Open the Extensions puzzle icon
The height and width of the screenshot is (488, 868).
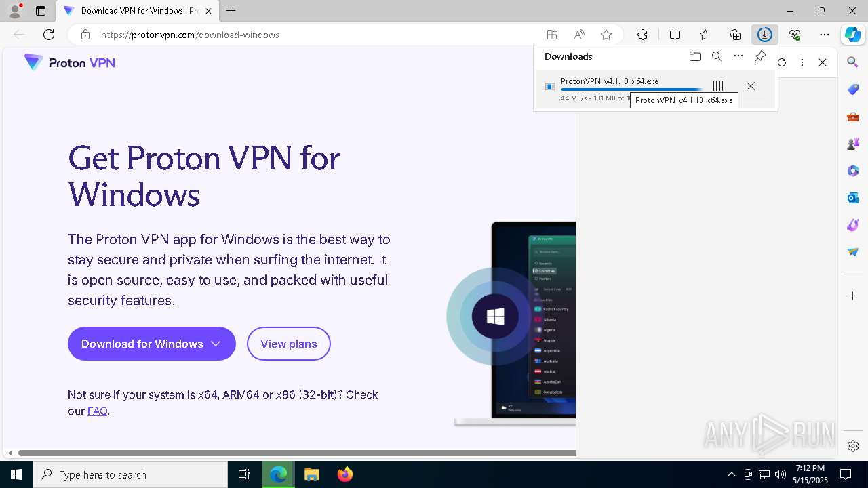pyautogui.click(x=642, y=35)
